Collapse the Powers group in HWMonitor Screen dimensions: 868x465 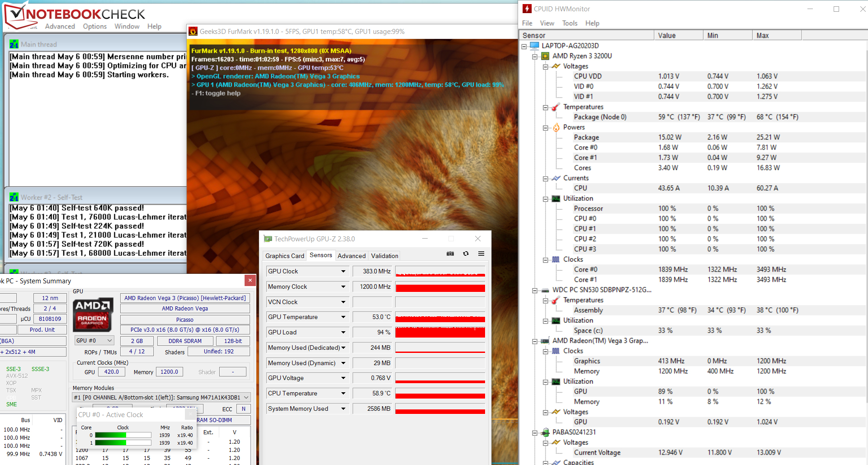point(546,128)
